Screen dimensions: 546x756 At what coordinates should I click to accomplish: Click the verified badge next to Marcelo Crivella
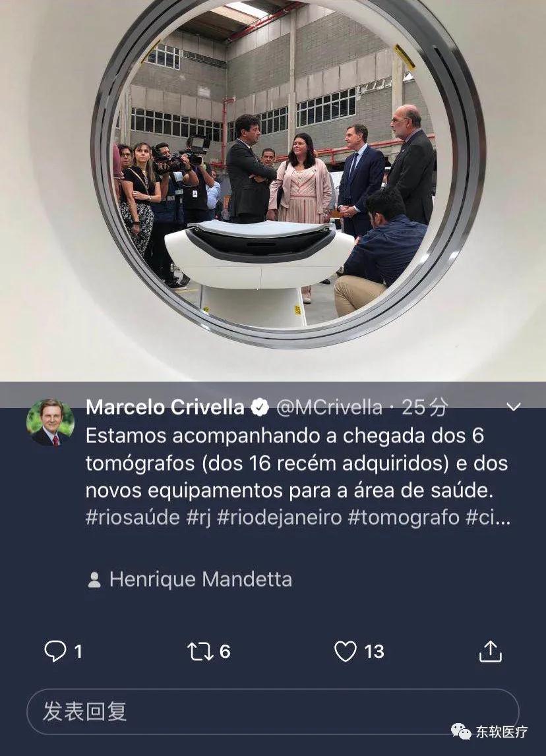click(x=260, y=407)
